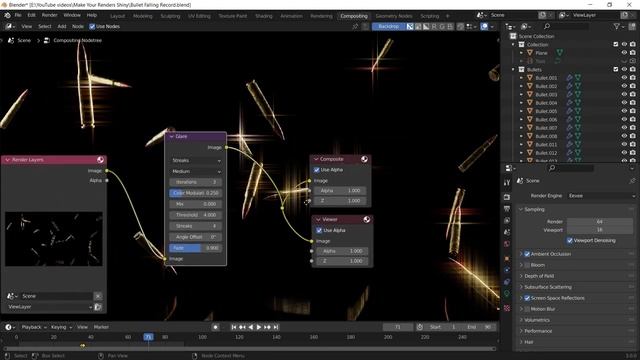
Task: Open the node editor Add menu
Action: coord(62,26)
